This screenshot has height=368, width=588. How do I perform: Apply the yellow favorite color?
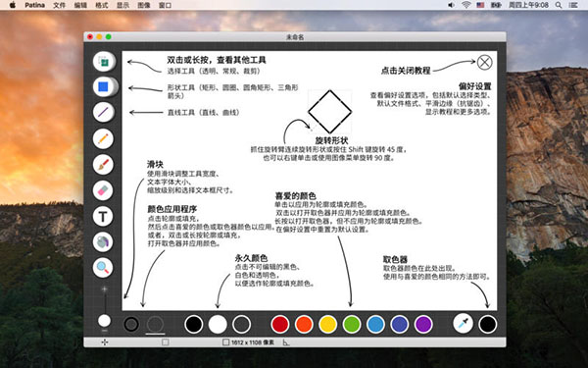pos(328,324)
